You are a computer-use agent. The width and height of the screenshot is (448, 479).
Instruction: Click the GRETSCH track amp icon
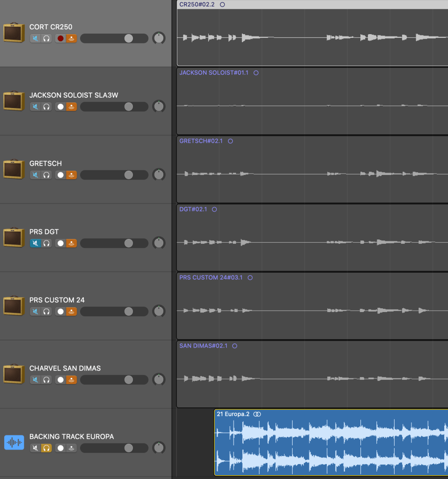[x=14, y=169]
